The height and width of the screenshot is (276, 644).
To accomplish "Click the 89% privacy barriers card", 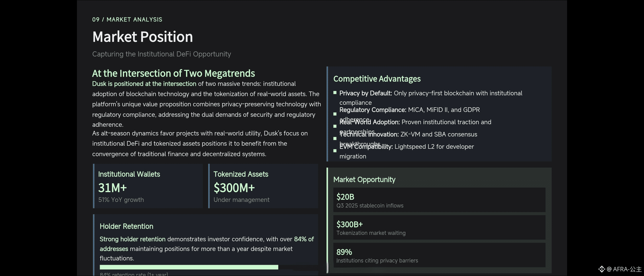I will [x=439, y=255].
